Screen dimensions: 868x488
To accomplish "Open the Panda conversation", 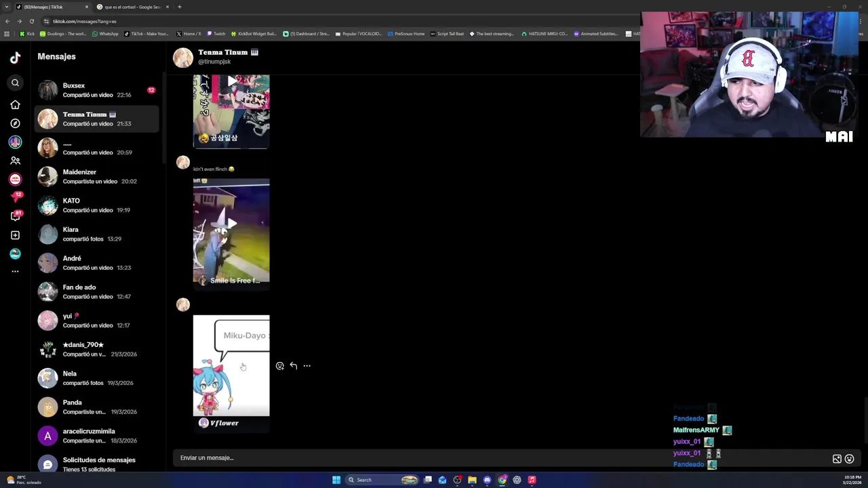I will tap(98, 407).
